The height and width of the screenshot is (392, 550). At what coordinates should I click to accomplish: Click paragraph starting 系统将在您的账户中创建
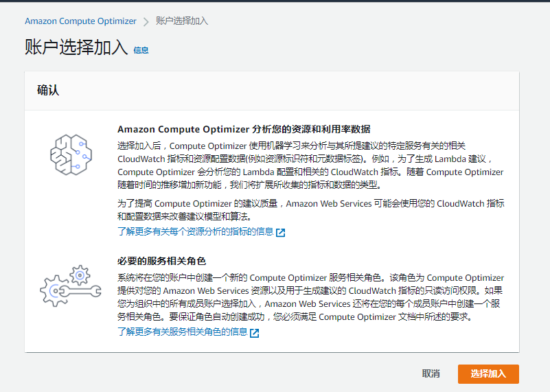coord(310,297)
